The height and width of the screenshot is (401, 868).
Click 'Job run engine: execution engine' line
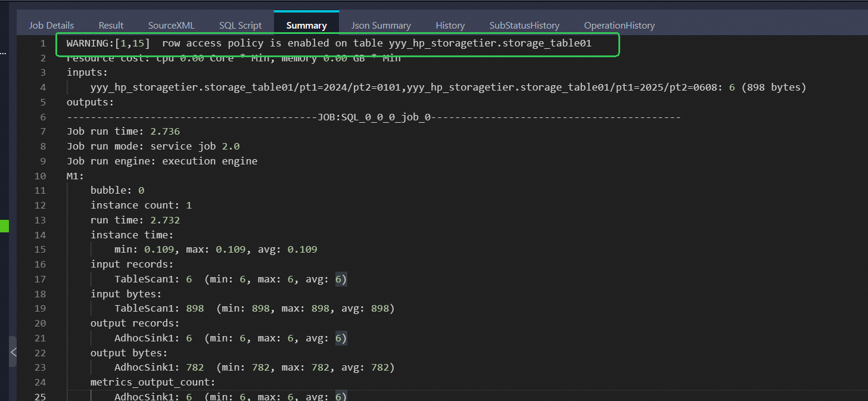(162, 161)
